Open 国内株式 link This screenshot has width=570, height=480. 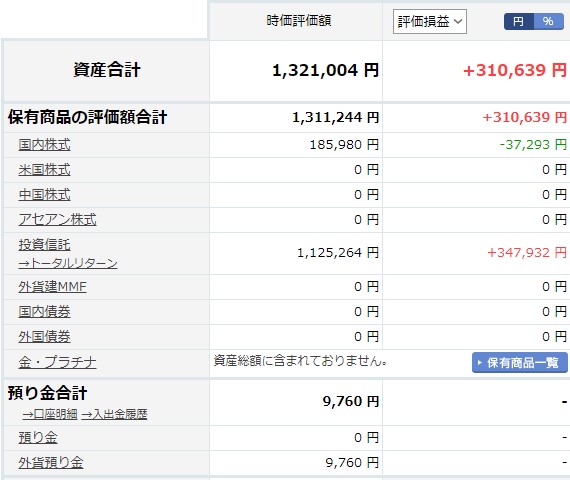[x=44, y=145]
